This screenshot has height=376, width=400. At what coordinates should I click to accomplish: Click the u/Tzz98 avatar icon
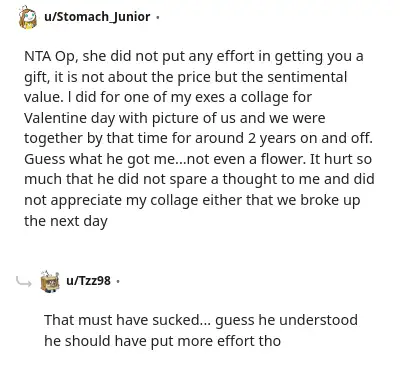pyautogui.click(x=50, y=282)
